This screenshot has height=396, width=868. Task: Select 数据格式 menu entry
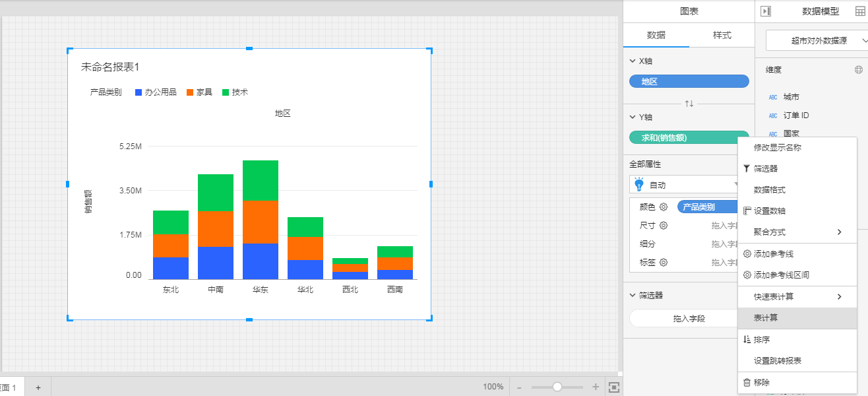click(x=797, y=190)
